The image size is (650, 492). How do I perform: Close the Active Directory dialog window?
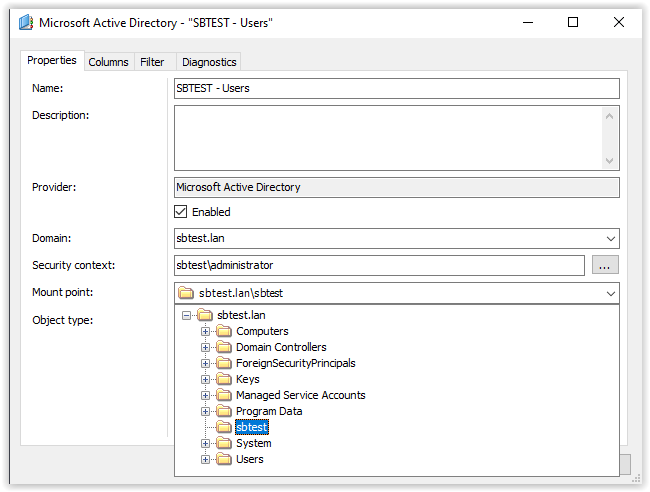coord(618,22)
